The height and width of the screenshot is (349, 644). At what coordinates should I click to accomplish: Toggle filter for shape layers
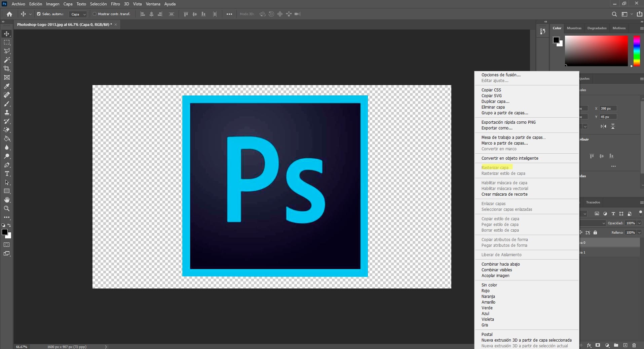click(x=621, y=214)
